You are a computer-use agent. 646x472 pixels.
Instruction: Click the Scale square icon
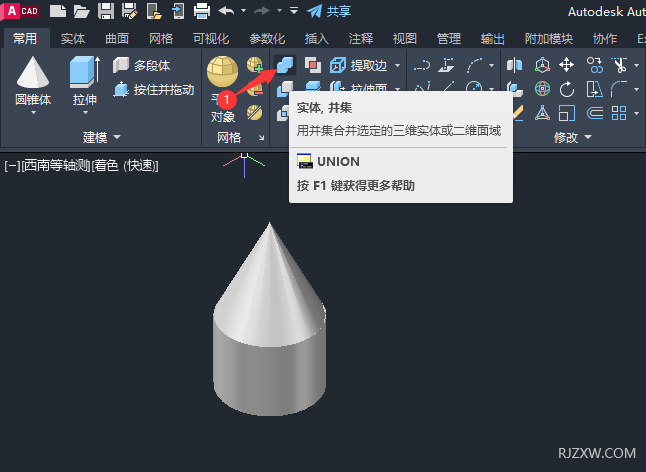(566, 113)
